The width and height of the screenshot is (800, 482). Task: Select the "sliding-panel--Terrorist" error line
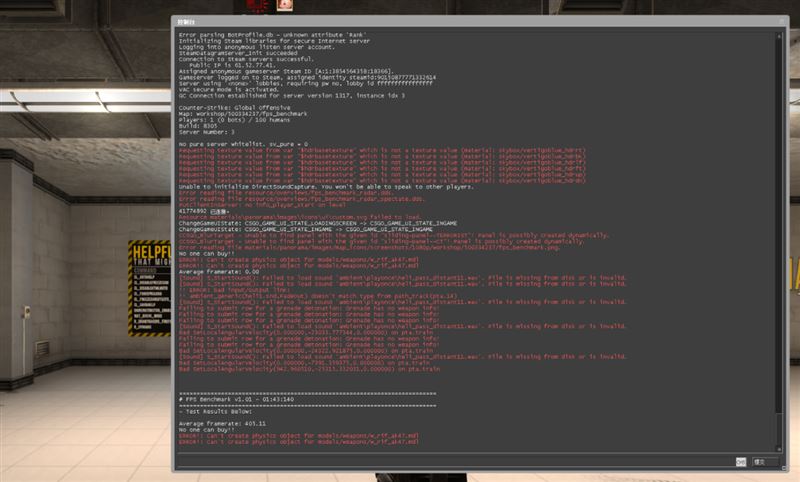click(393, 236)
